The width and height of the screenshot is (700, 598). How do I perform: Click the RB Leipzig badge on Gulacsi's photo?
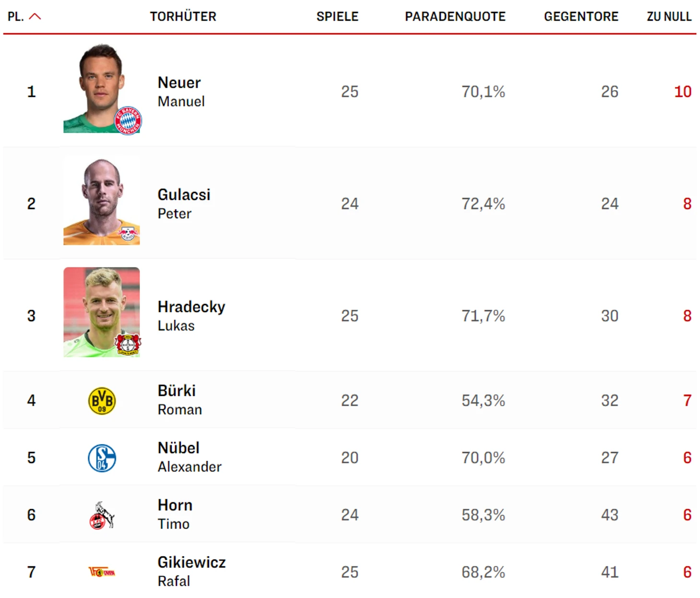pos(128,233)
